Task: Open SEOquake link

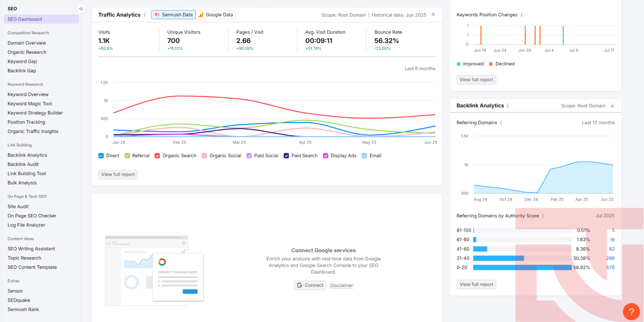Action: 19,300
